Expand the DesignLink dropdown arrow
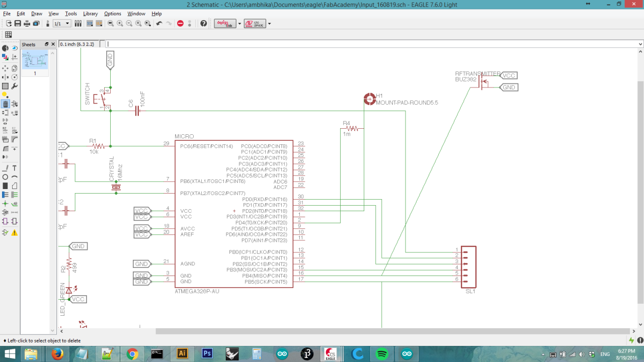This screenshot has height=362, width=644. [239, 24]
